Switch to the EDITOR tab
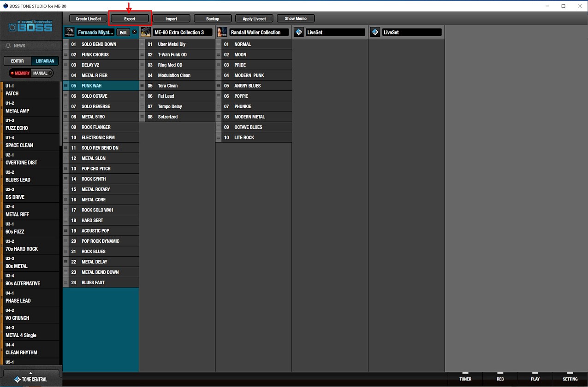Screen dimensions: 588x387 (18, 61)
